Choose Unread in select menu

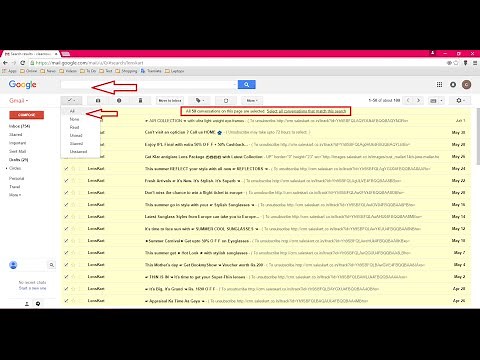coord(76,135)
